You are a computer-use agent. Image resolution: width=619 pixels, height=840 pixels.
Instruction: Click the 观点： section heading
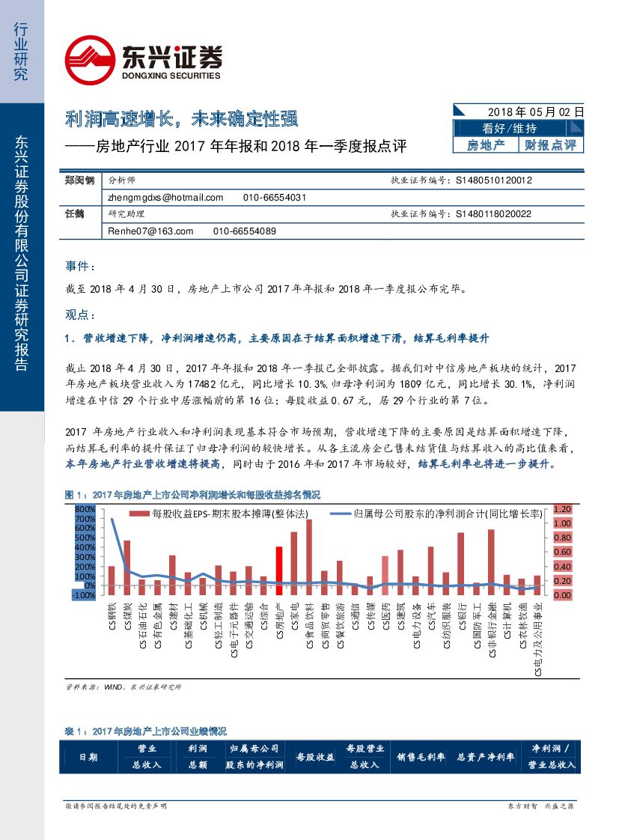(x=80, y=314)
